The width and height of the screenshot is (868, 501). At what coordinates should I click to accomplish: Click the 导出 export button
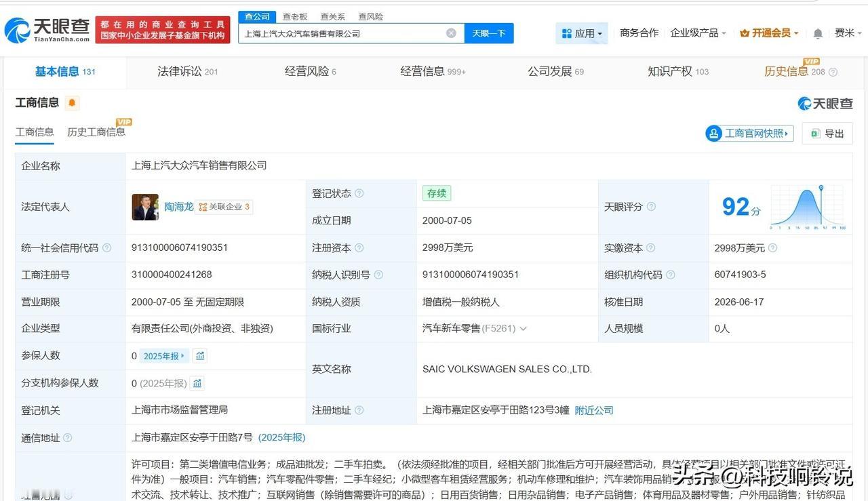pos(827,134)
